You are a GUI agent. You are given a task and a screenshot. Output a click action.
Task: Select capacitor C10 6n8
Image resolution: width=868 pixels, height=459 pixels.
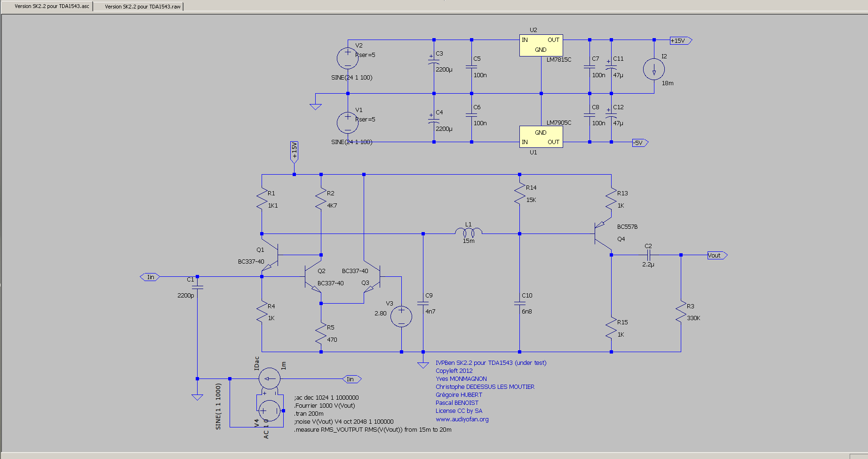tap(519, 303)
